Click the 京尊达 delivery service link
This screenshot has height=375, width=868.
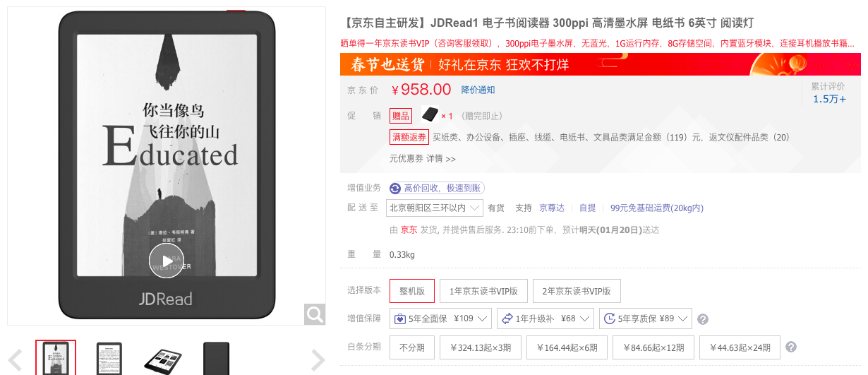coord(552,208)
